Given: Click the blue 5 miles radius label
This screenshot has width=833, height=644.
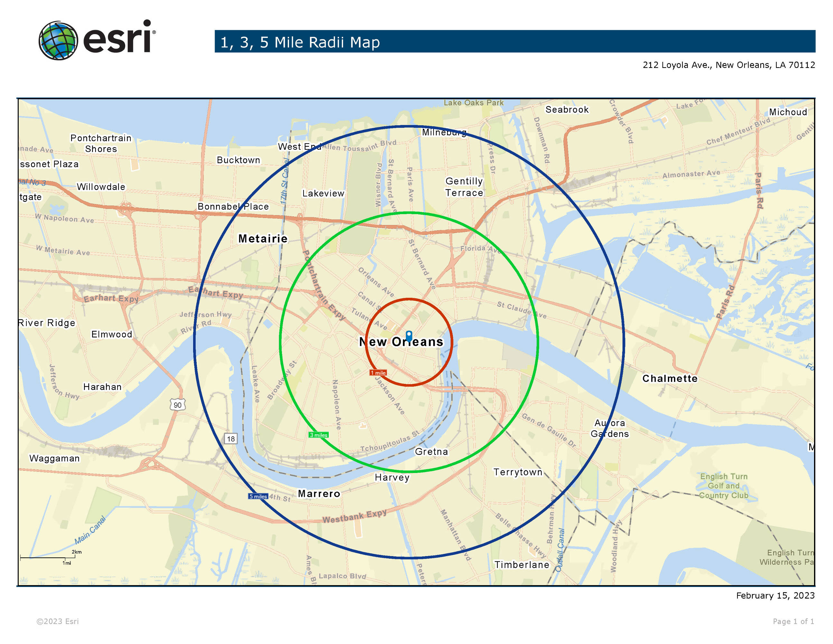Looking at the screenshot, I should click(258, 496).
